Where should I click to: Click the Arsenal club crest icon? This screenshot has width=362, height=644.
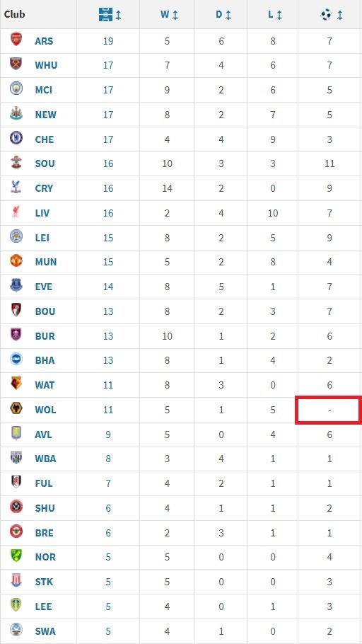pos(16,40)
